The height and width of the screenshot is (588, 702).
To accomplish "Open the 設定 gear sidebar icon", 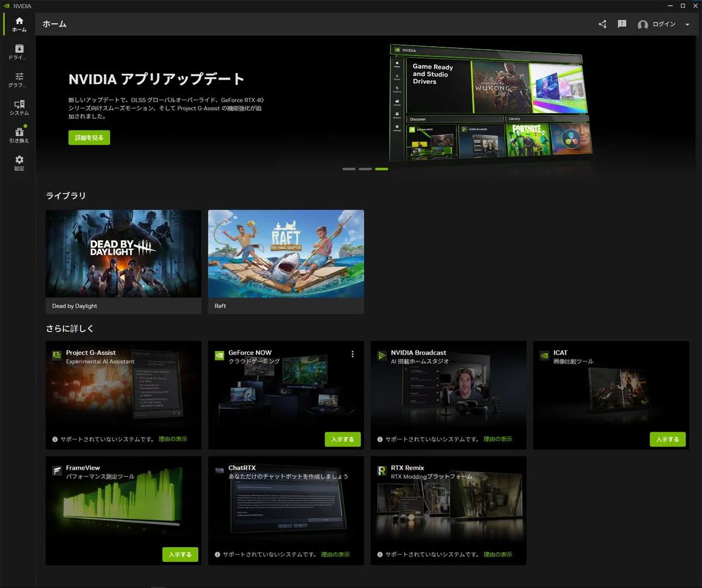I will click(x=19, y=160).
